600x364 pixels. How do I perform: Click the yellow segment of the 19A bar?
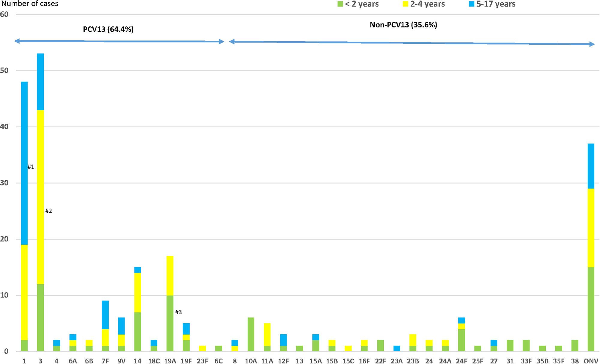coord(170,275)
